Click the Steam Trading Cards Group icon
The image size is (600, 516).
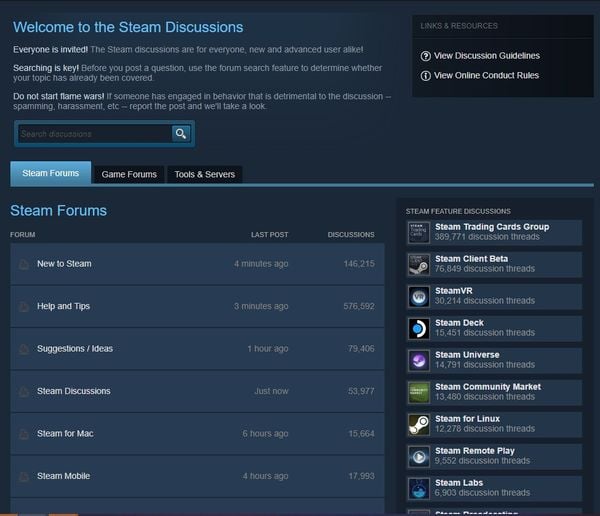[419, 232]
